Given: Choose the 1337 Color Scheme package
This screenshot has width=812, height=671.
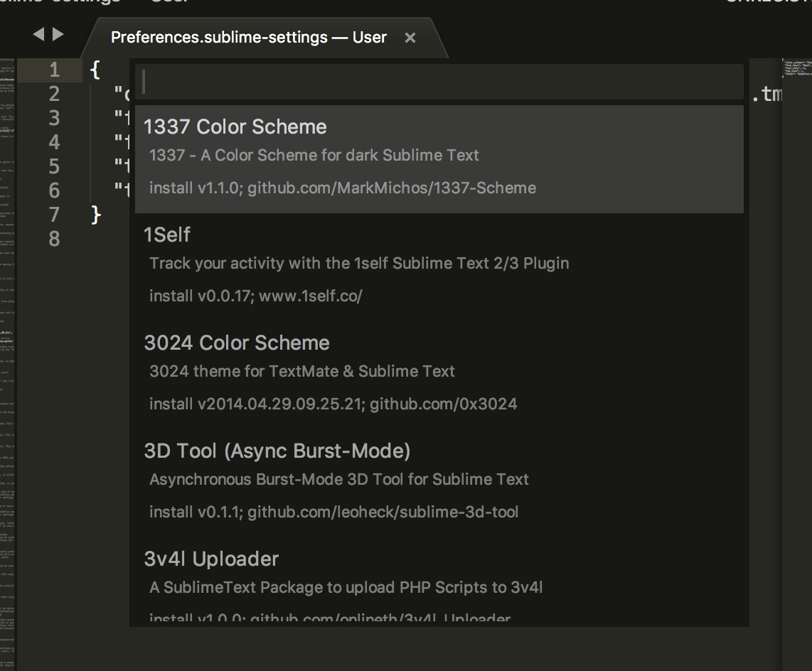Looking at the screenshot, I should [235, 127].
